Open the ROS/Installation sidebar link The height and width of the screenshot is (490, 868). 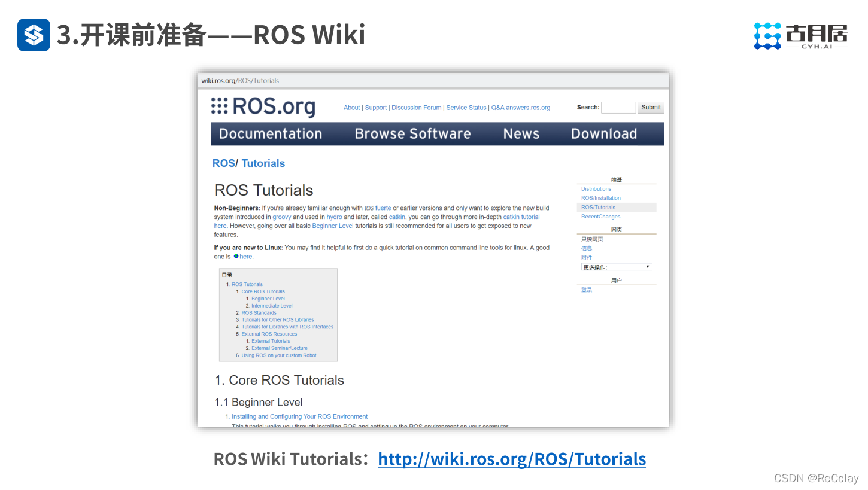coord(601,198)
